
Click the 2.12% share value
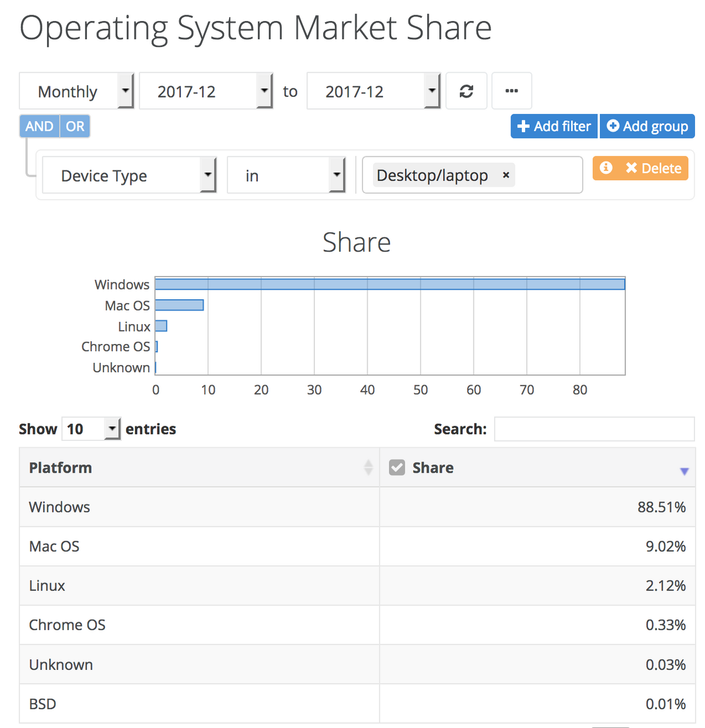(666, 586)
